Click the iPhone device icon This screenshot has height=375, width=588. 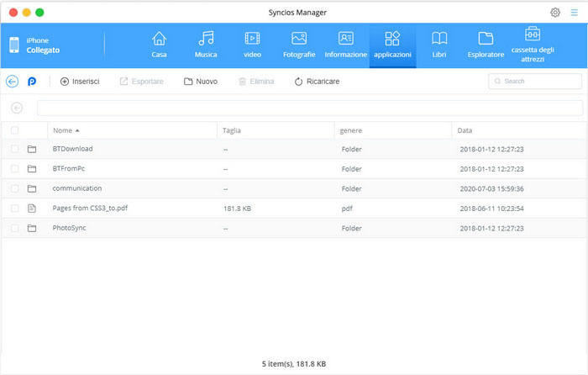point(14,45)
